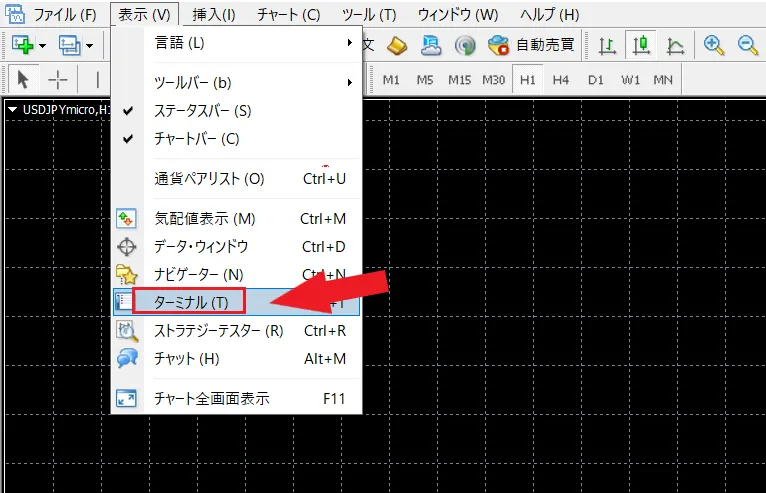Select the cursor arrow tool
The height and width of the screenshot is (493, 766).
[22, 79]
